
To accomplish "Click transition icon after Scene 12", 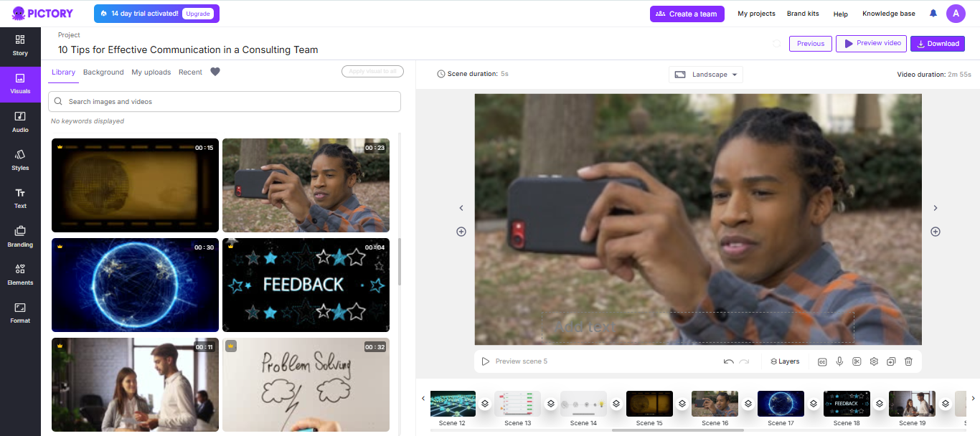I will point(485,404).
